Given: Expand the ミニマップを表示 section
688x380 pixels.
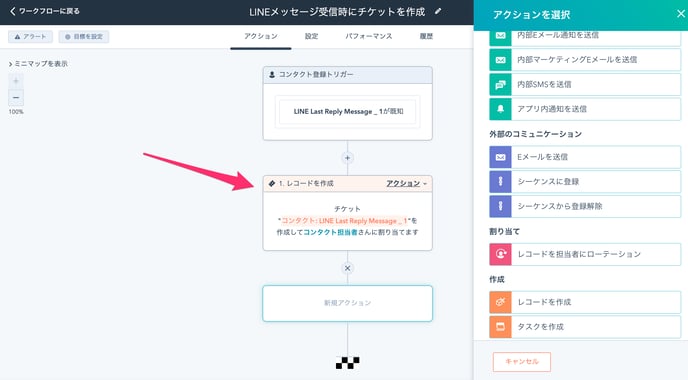Looking at the screenshot, I should (x=38, y=64).
